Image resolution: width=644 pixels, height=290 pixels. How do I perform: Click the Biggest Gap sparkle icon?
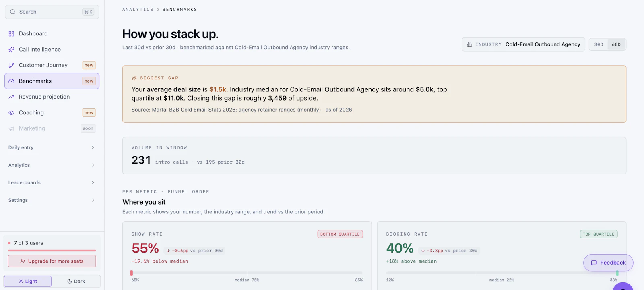(134, 78)
